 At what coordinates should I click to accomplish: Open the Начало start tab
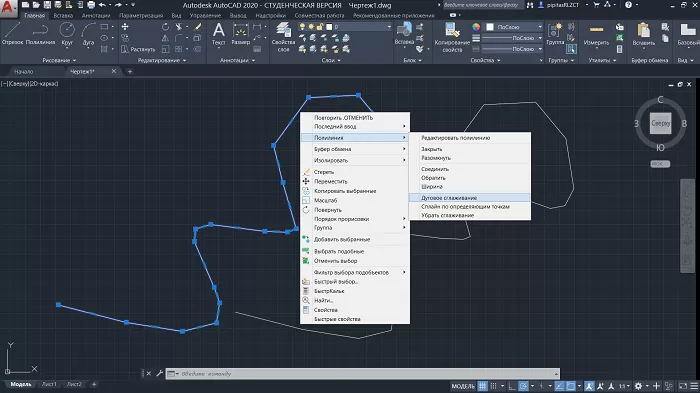(x=24, y=71)
